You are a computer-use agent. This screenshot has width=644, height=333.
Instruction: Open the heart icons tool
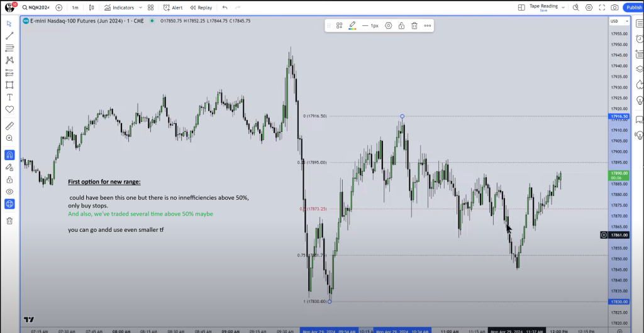pos(9,109)
